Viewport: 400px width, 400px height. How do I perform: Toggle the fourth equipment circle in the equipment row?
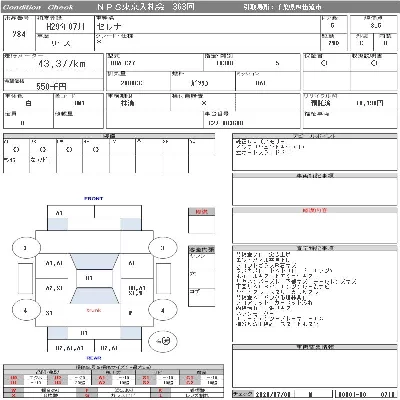[96, 150]
